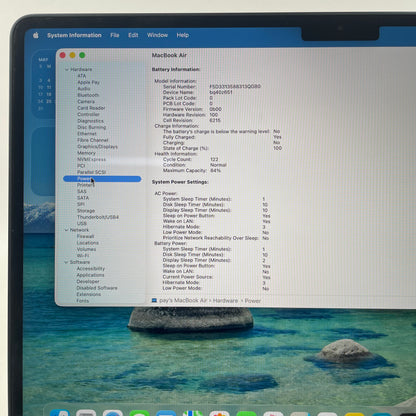Select Applications under Software
This screenshot has width=416, height=416.
[x=90, y=275]
